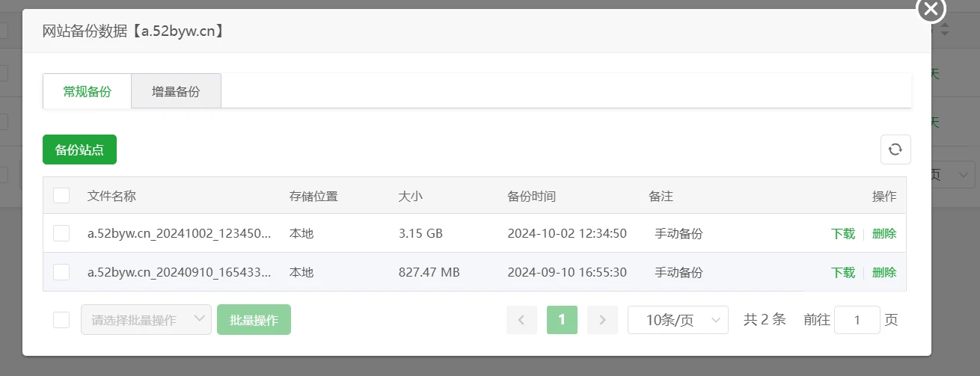The width and height of the screenshot is (980, 376).
Task: Click the green 备份站点 button
Action: pos(79,150)
